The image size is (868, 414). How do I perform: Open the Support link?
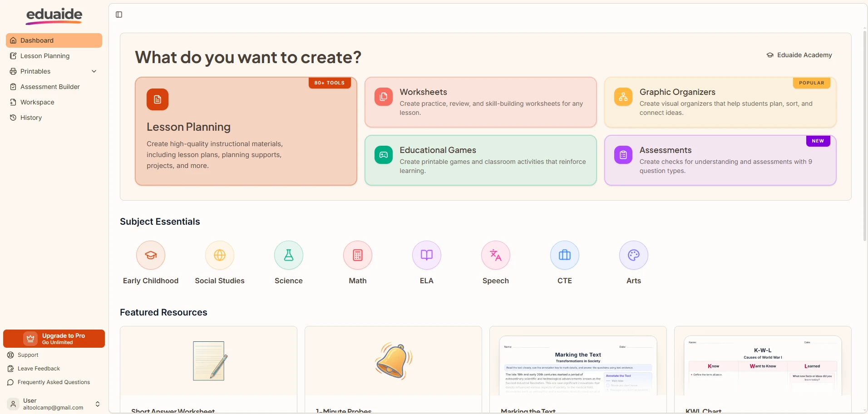(x=28, y=355)
